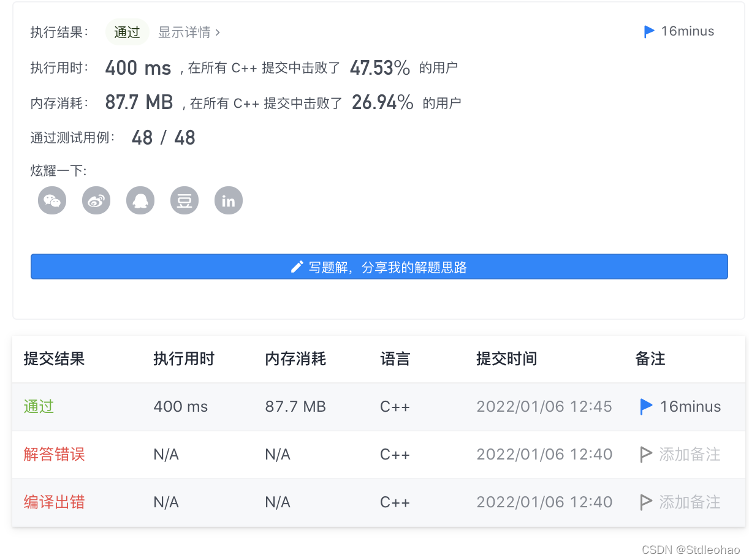Image resolution: width=749 pixels, height=560 pixels.
Task: Click the 内存消耗 column header
Action: [295, 358]
